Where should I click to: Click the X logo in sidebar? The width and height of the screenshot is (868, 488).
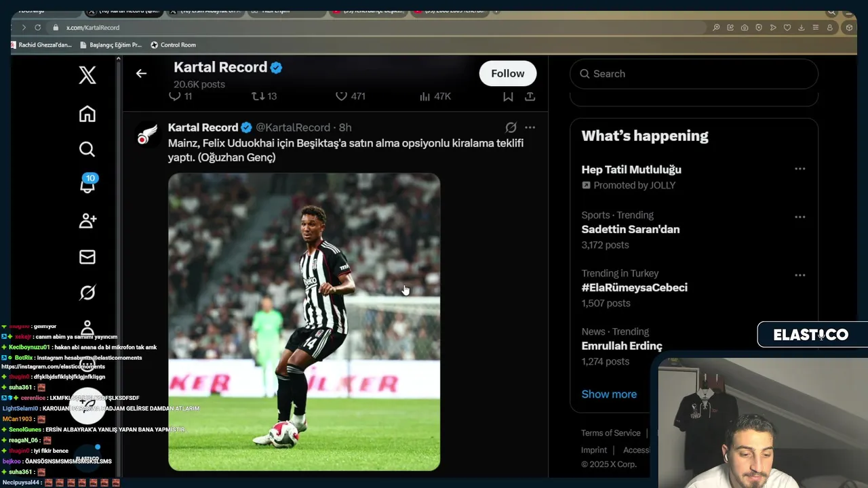click(x=87, y=75)
